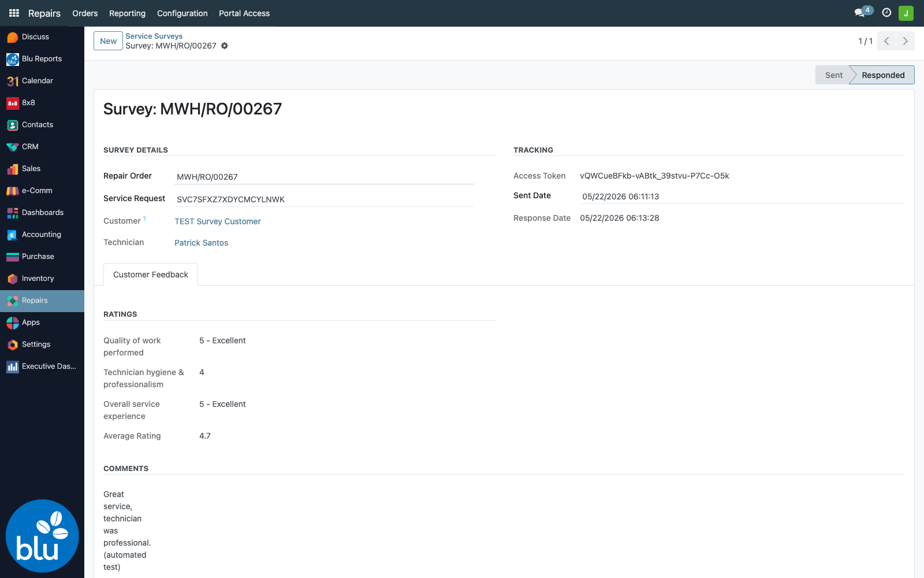Open the Discuss app from sidebar
The image size is (924, 578).
click(42, 37)
